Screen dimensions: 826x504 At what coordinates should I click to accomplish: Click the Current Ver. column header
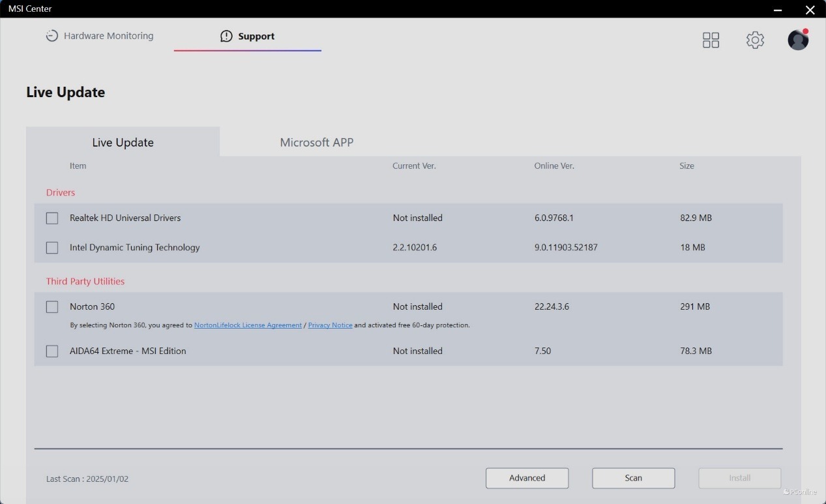[x=414, y=166]
